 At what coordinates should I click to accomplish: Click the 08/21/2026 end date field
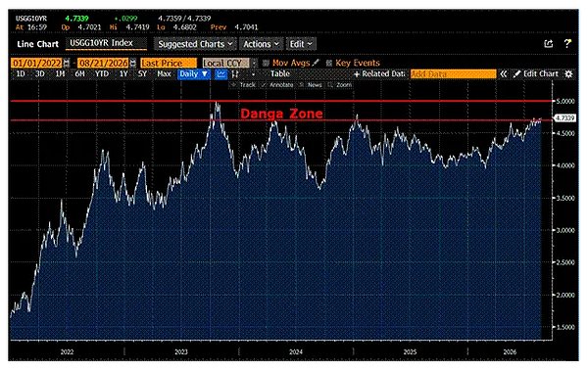tap(103, 63)
